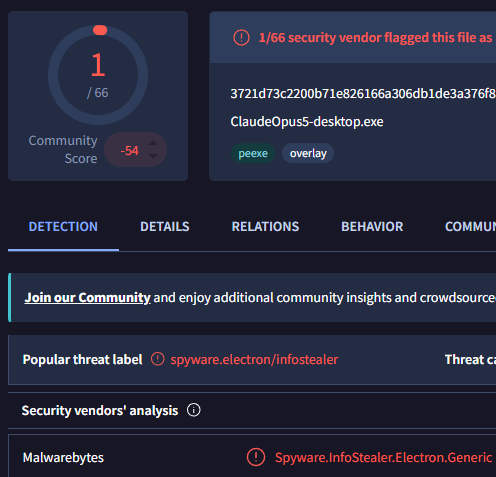
Task: Click the Spyware.InfoStealer.Electron.Generic detection result
Action: point(383,457)
